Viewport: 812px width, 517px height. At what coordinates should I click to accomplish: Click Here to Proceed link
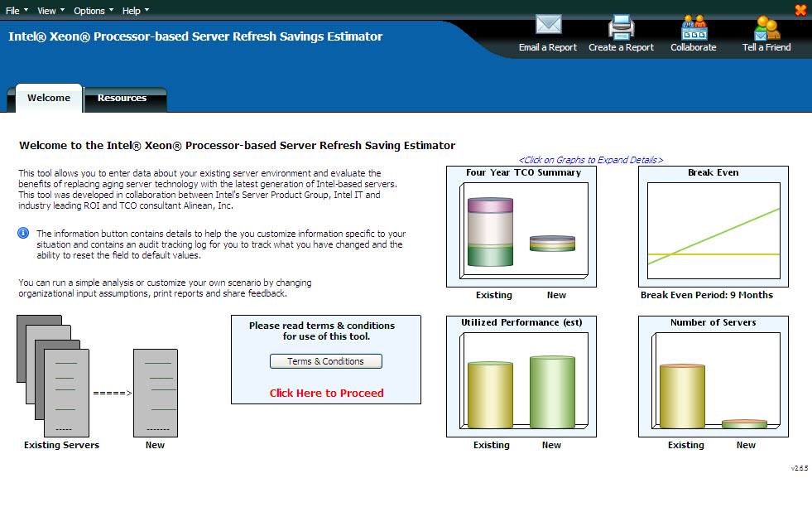[326, 393]
